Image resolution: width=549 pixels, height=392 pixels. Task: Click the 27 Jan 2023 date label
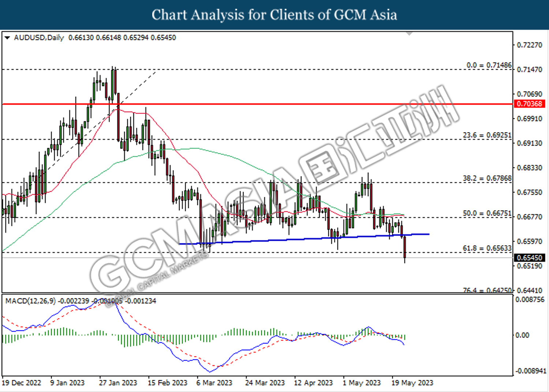click(x=118, y=383)
